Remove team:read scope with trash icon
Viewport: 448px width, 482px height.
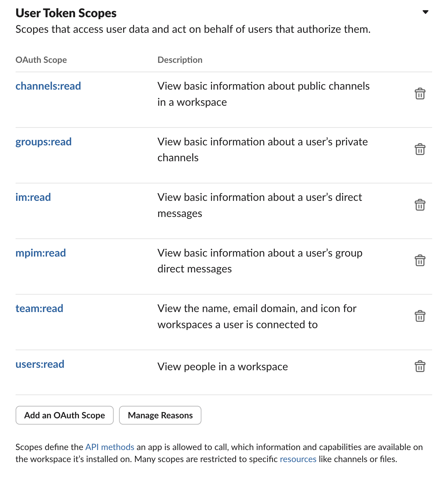pos(420,316)
